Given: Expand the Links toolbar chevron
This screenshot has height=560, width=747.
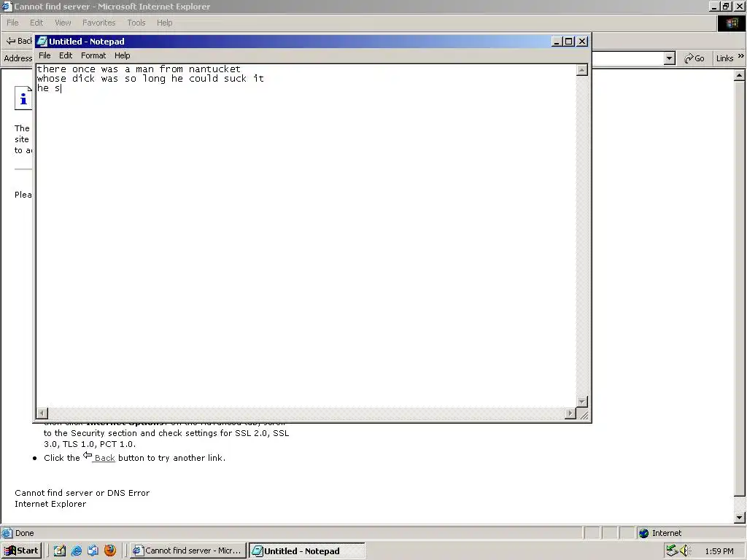Looking at the screenshot, I should [741, 56].
